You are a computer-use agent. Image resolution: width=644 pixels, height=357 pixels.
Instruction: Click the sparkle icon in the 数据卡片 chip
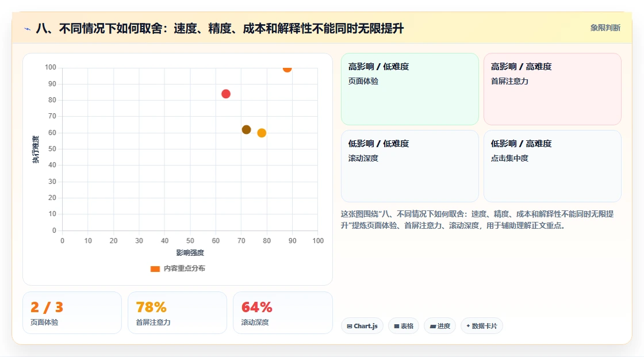click(x=468, y=326)
